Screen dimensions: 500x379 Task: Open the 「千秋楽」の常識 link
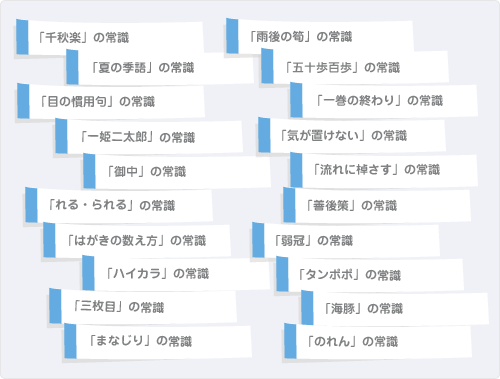point(110,37)
